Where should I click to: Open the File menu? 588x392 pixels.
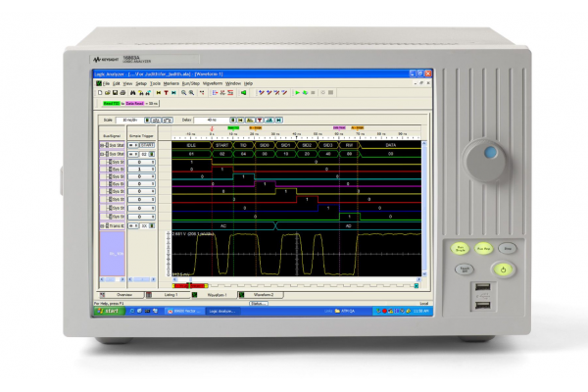pos(106,83)
